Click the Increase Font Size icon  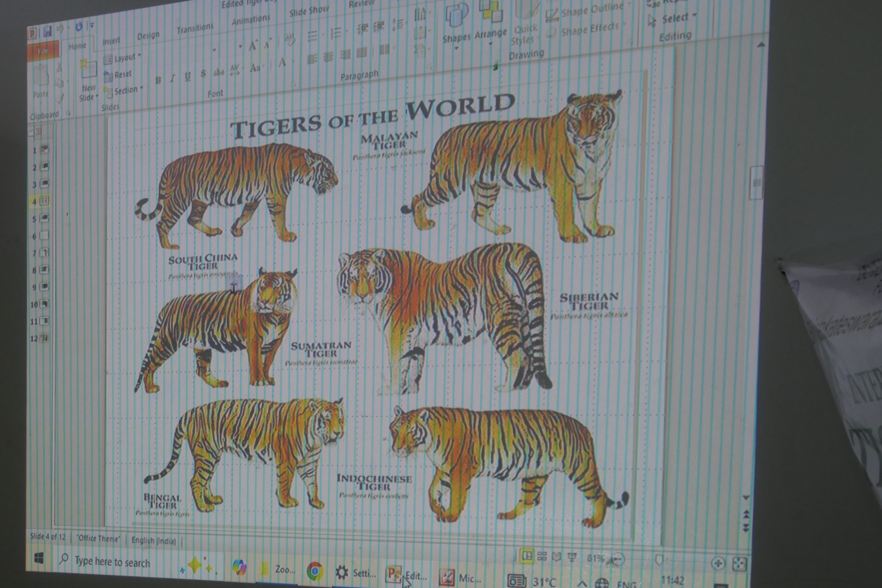click(253, 45)
